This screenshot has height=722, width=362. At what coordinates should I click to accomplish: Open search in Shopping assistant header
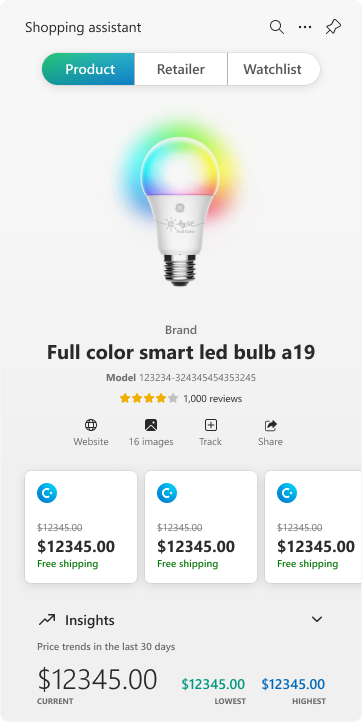pos(276,27)
